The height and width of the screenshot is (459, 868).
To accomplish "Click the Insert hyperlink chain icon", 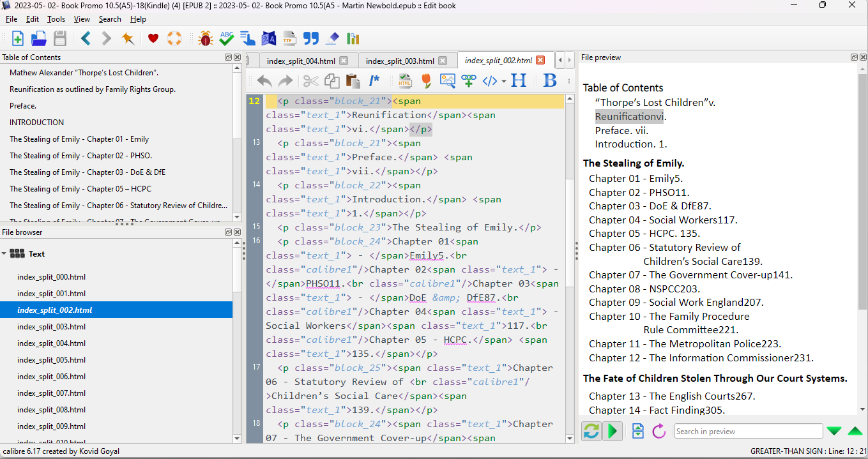I will point(469,81).
